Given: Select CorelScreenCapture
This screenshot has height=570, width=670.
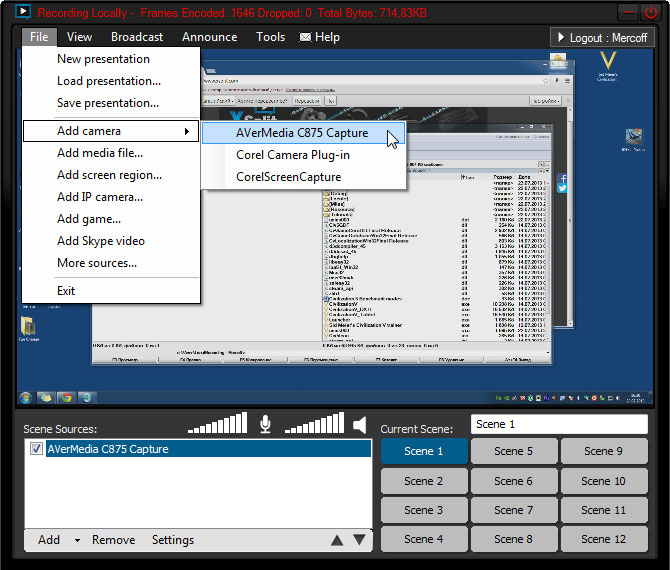Looking at the screenshot, I should tap(303, 177).
